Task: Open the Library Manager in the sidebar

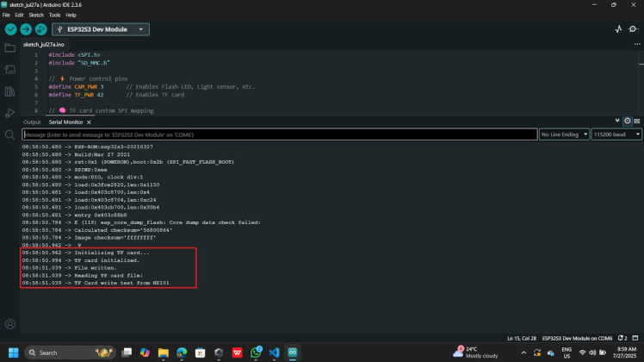Action: (10, 90)
